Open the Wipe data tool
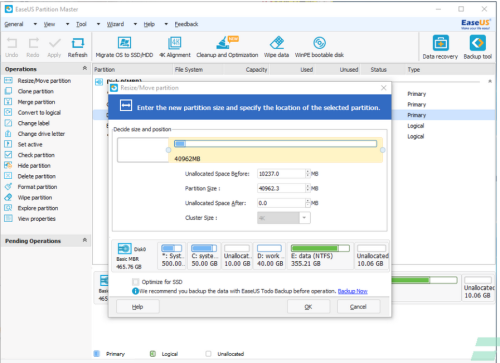The image size is (500, 363). click(x=276, y=47)
